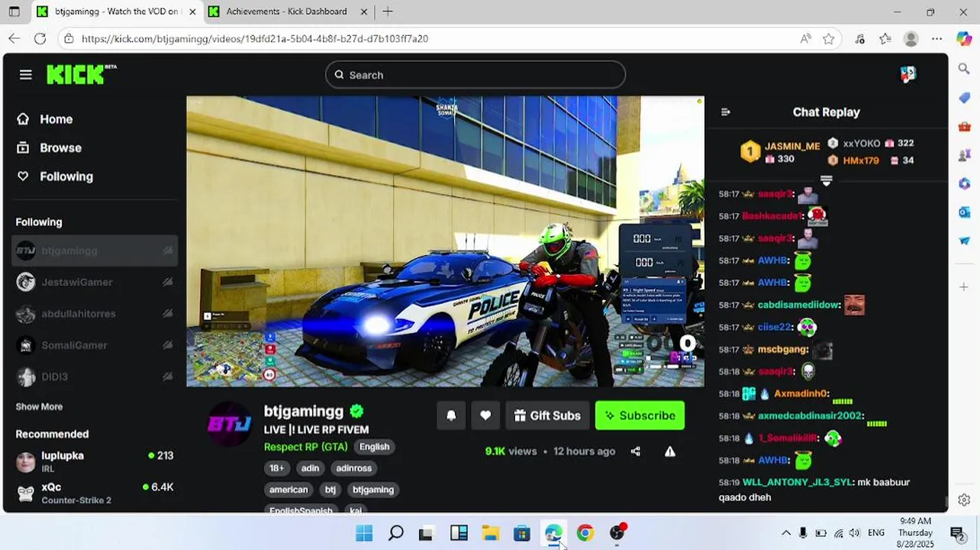Image resolution: width=980 pixels, height=550 pixels.
Task: Select the btjgamingg VOD browser tab
Action: (x=117, y=11)
